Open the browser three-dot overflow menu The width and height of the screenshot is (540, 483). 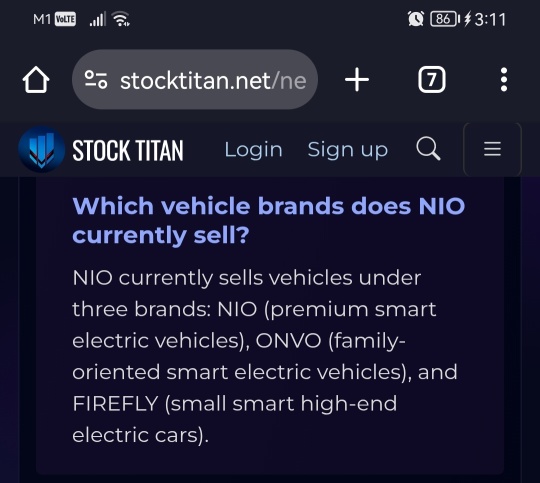(503, 80)
